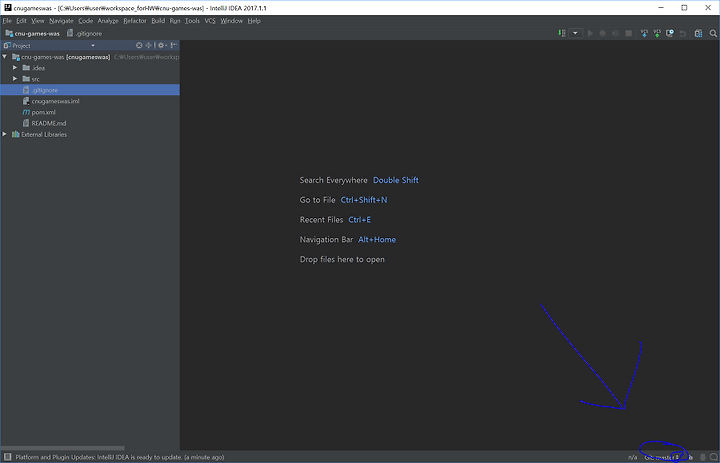Viewport: 720px width, 463px height.
Task: Open the Edit menu
Action: (22, 21)
